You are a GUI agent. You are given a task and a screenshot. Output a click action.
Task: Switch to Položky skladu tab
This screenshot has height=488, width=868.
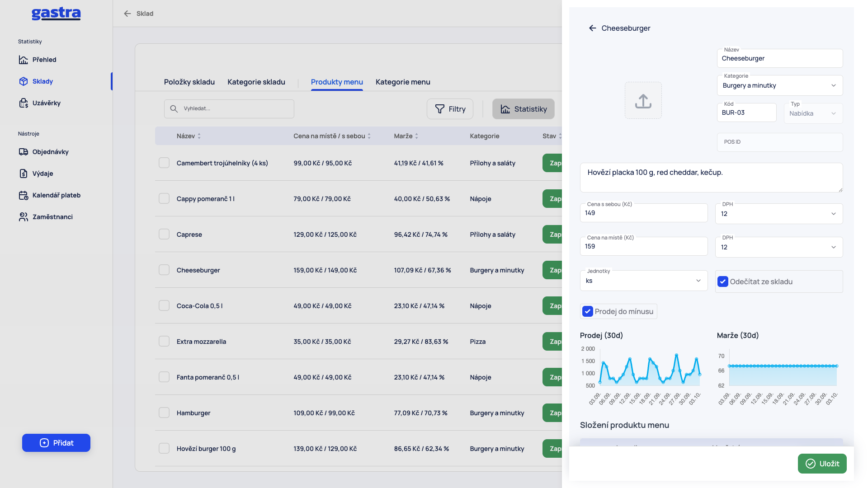tap(189, 82)
